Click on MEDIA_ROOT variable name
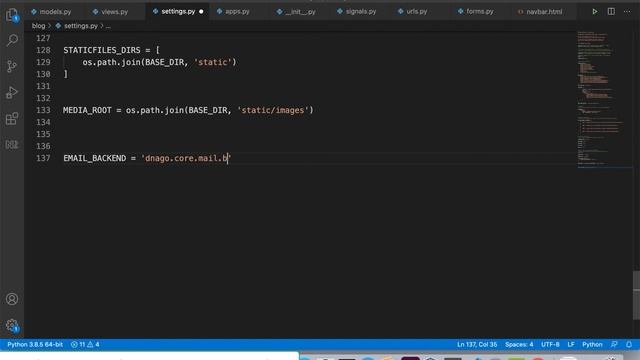This screenshot has height=360, width=640. pos(87,110)
